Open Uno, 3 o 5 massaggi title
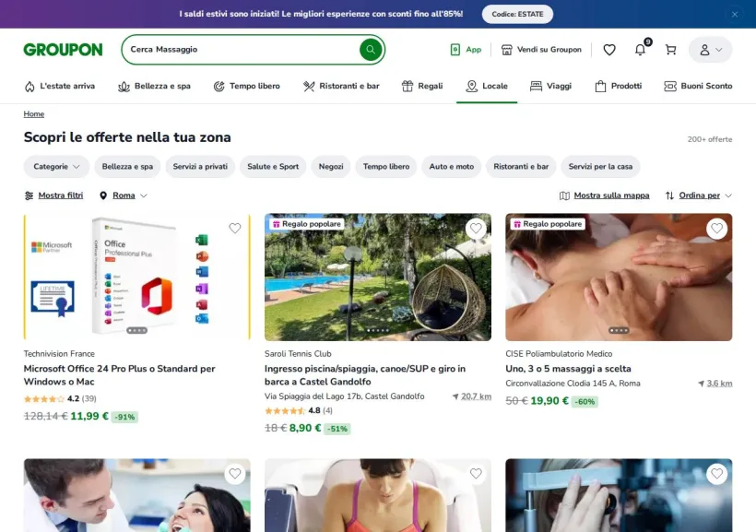 (568, 369)
